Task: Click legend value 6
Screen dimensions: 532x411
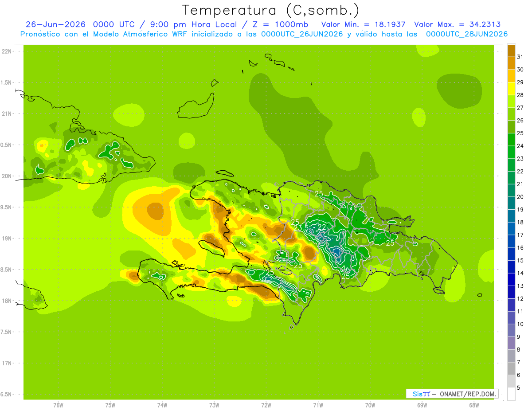Action: [519, 375]
